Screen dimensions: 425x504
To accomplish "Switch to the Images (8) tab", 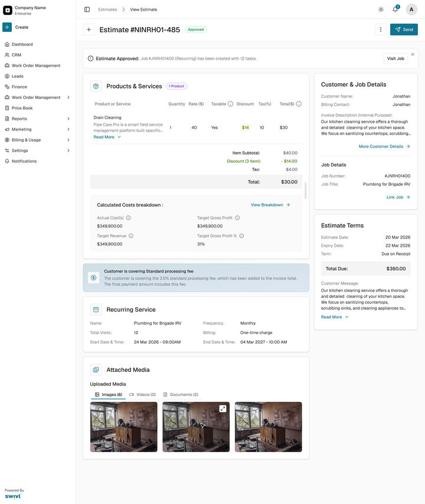I will pyautogui.click(x=109, y=394).
